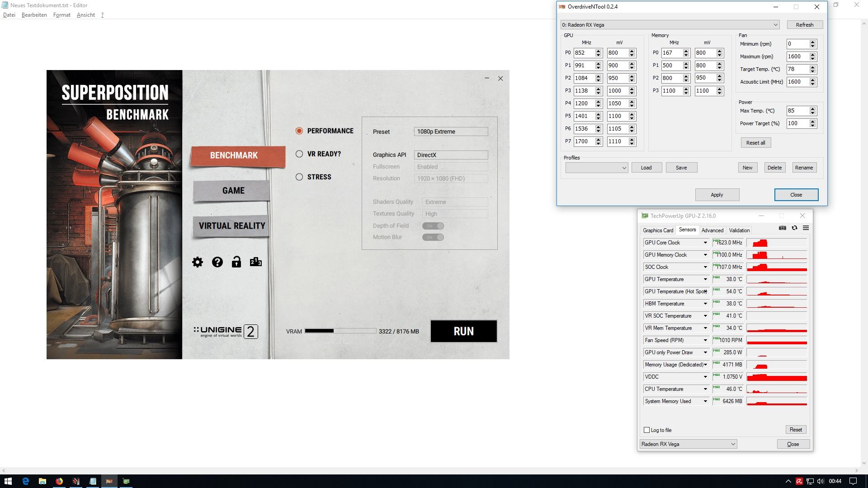This screenshot has height=488, width=868.
Task: Select the STRESS radio button
Action: point(299,177)
